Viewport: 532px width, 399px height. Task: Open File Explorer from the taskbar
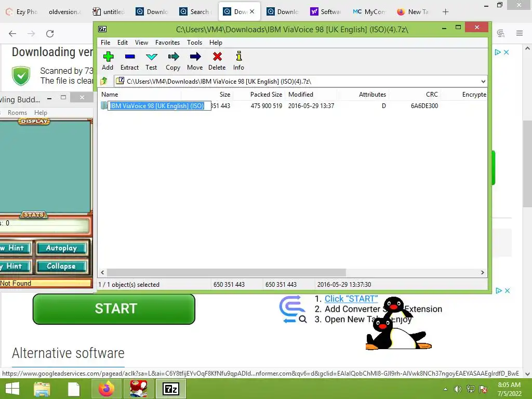click(42, 389)
